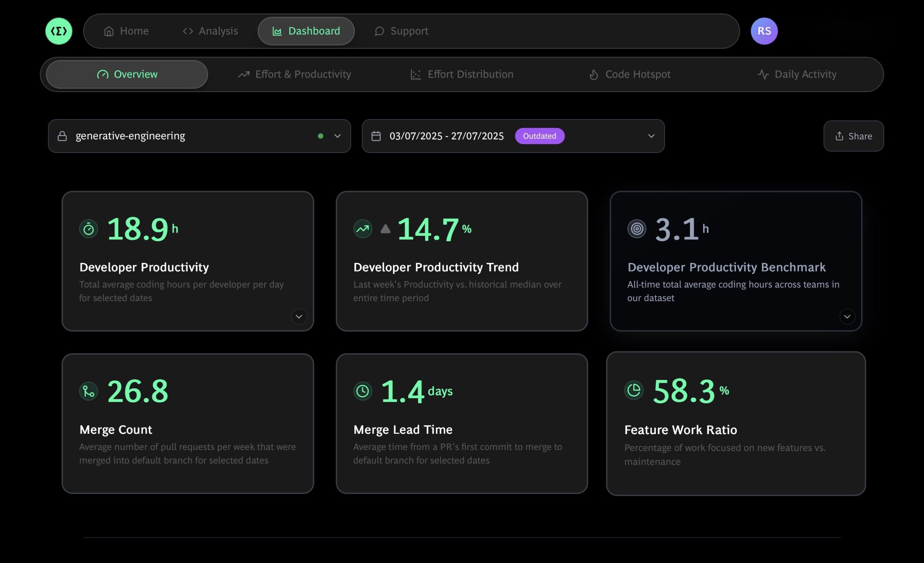Click the Feature Work Ratio pie icon
This screenshot has height=563, width=924.
pos(634,390)
